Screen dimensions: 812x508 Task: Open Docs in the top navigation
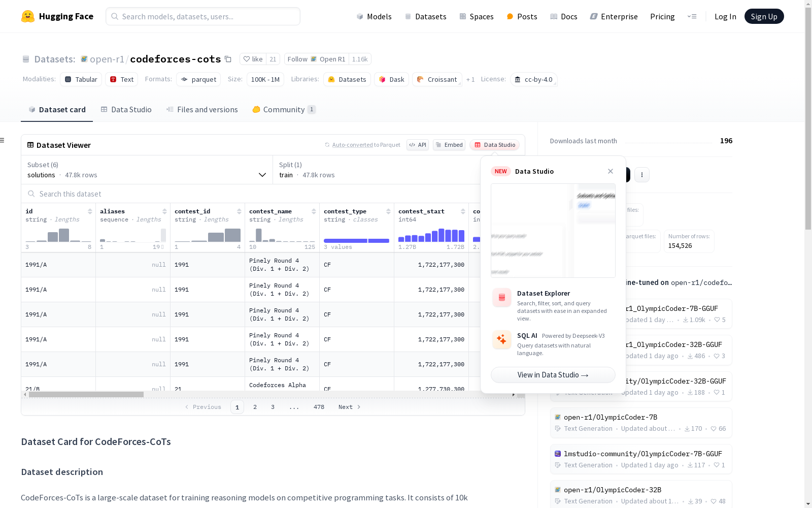[x=564, y=16]
